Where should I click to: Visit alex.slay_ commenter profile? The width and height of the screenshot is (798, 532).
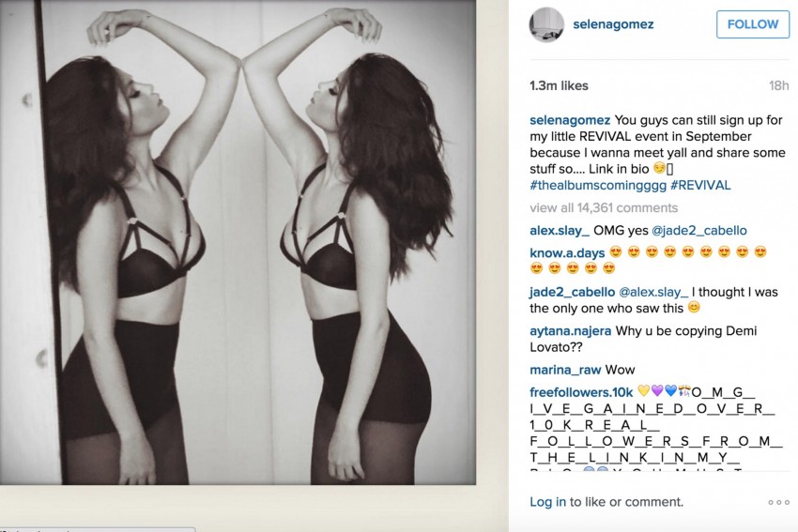coord(560,231)
